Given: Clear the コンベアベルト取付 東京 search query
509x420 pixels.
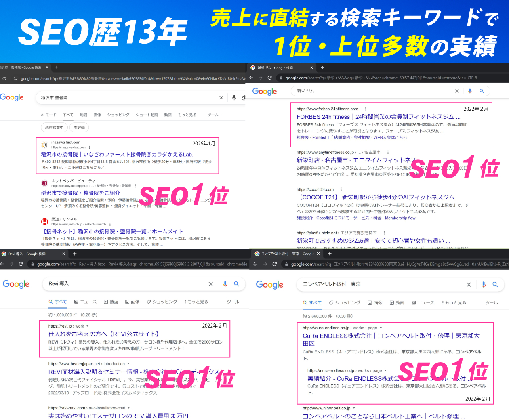Looking at the screenshot, I should [469, 285].
